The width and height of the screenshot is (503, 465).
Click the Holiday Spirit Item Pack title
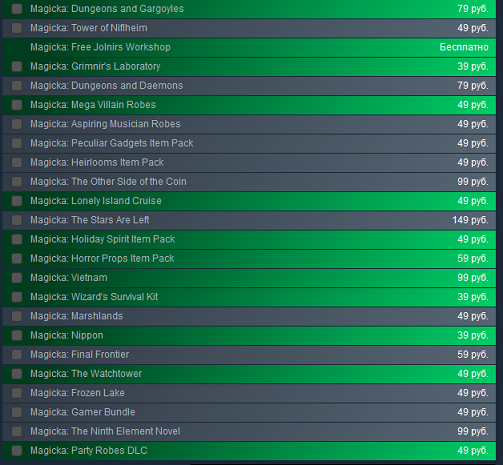(x=103, y=239)
